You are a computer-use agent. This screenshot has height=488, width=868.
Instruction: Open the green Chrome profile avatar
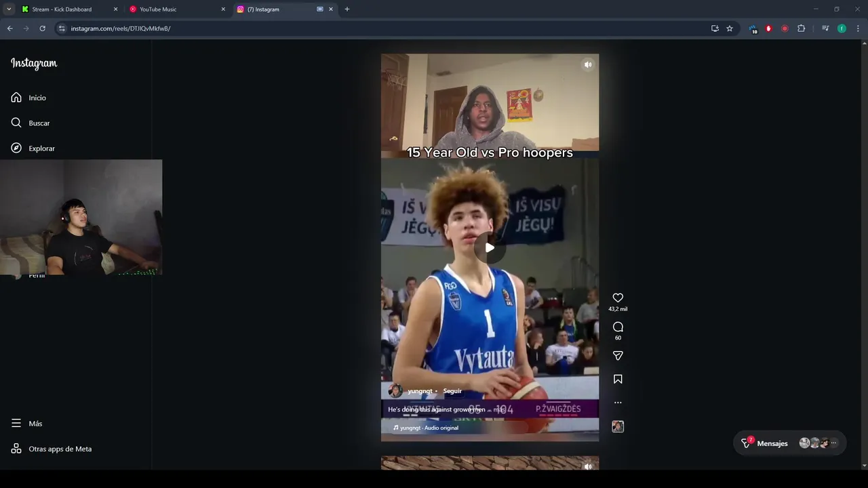(842, 28)
